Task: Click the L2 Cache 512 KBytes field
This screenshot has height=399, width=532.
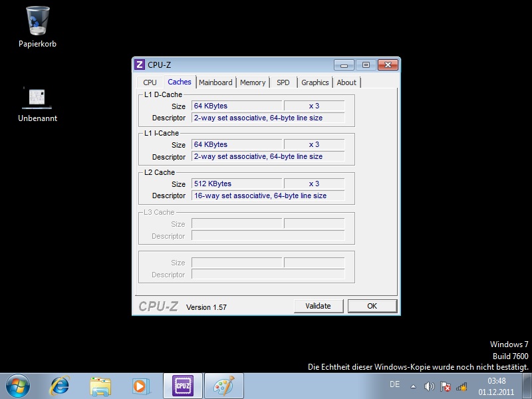Action: pyautogui.click(x=237, y=184)
